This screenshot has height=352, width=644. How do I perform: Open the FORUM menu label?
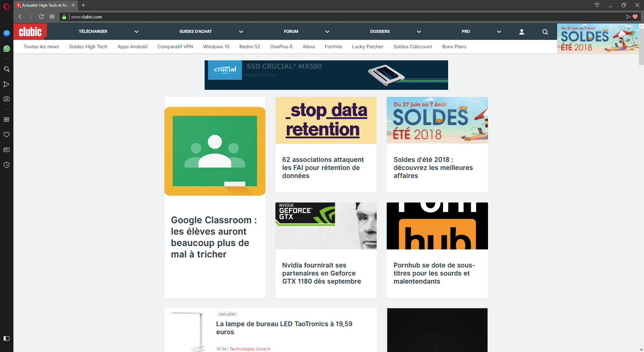click(x=291, y=32)
